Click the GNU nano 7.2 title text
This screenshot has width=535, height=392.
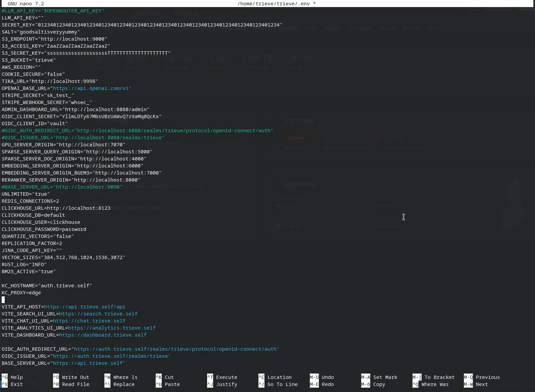point(26,4)
